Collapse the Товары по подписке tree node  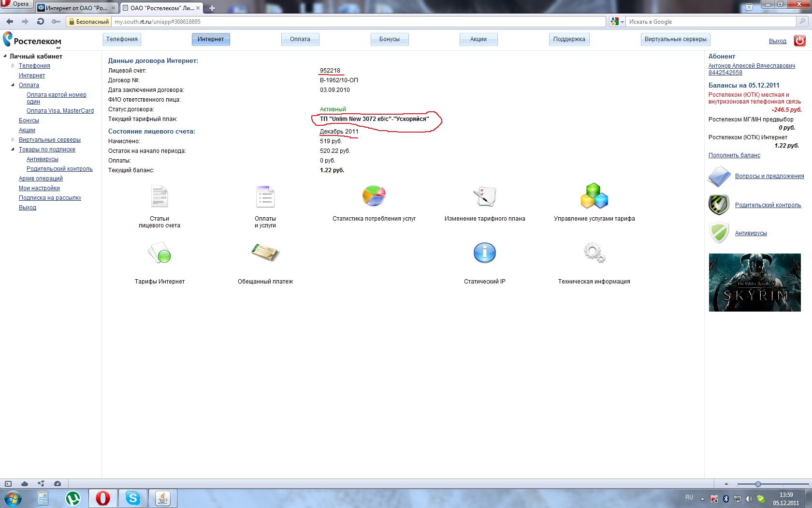[x=13, y=149]
